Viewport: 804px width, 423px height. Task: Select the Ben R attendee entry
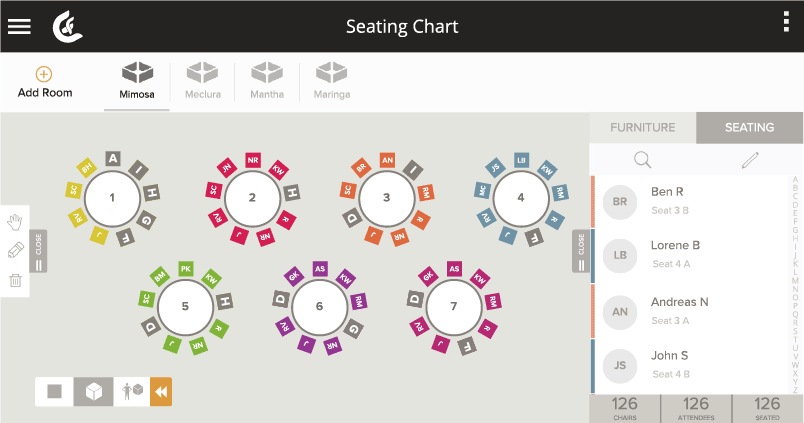[x=690, y=202]
